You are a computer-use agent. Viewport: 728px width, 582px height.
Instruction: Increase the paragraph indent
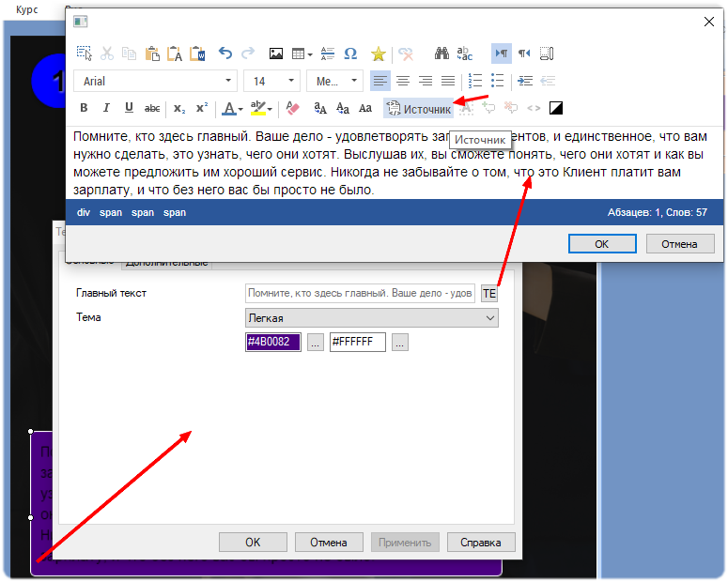[x=525, y=81]
